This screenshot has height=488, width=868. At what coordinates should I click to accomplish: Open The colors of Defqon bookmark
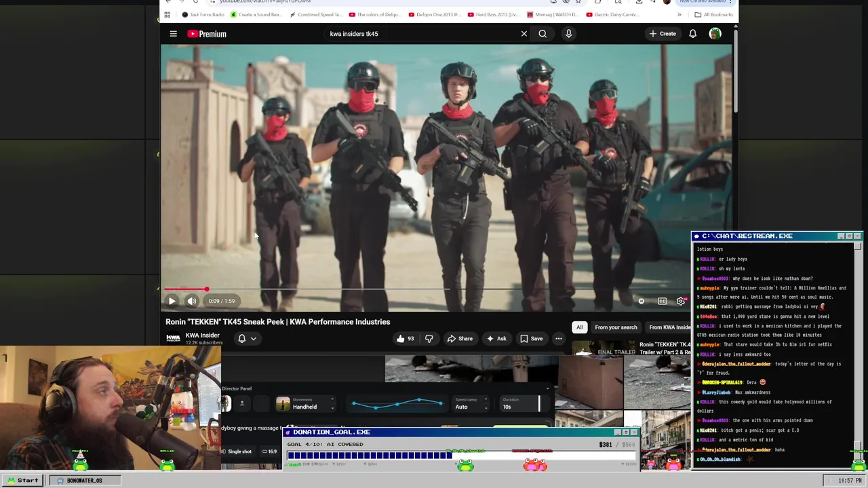tap(374, 14)
